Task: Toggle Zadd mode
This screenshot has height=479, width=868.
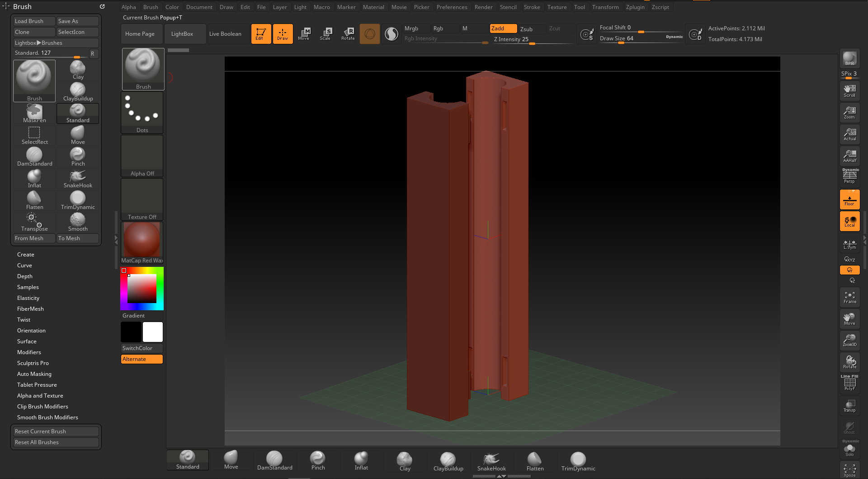Action: [x=503, y=28]
